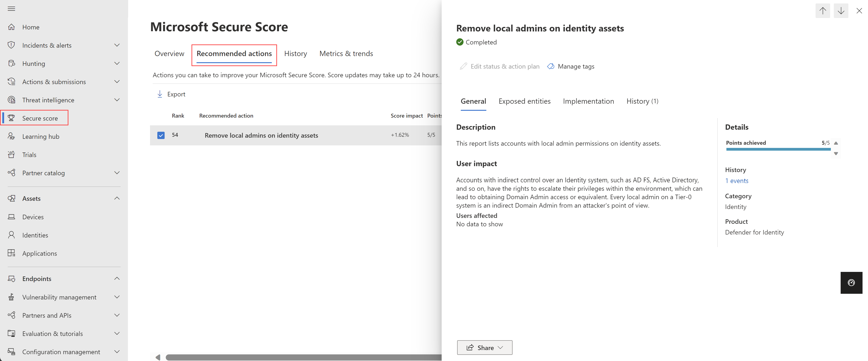868x361 pixels.
Task: Open Threat intelligence from sidebar
Action: coord(48,100)
